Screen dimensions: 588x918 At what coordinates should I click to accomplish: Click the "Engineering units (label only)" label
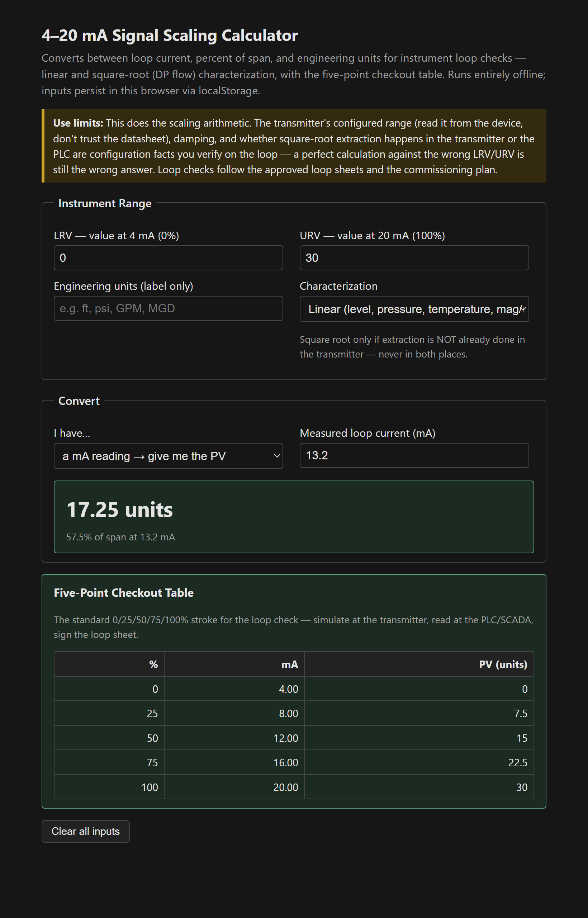123,286
